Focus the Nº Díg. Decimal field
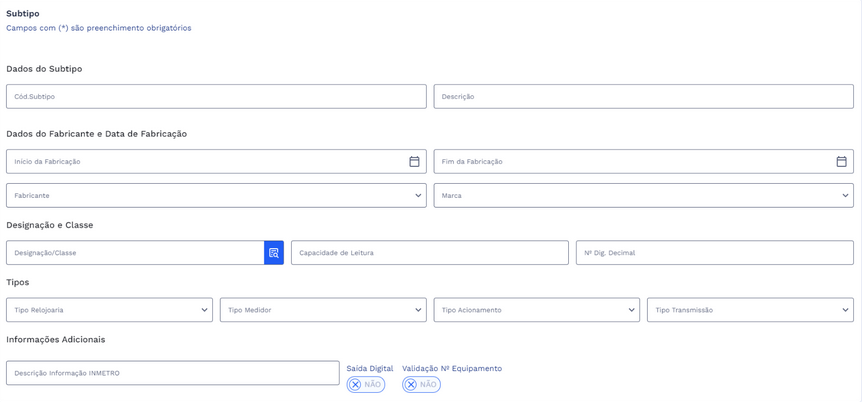Image resolution: width=865 pixels, height=402 pixels. point(714,253)
